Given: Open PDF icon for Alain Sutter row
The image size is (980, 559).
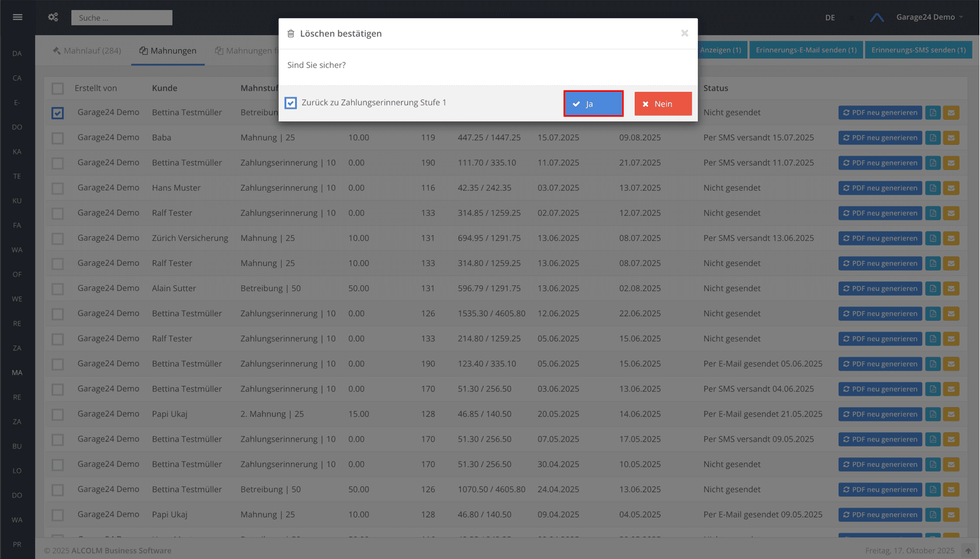Looking at the screenshot, I should (x=933, y=289).
